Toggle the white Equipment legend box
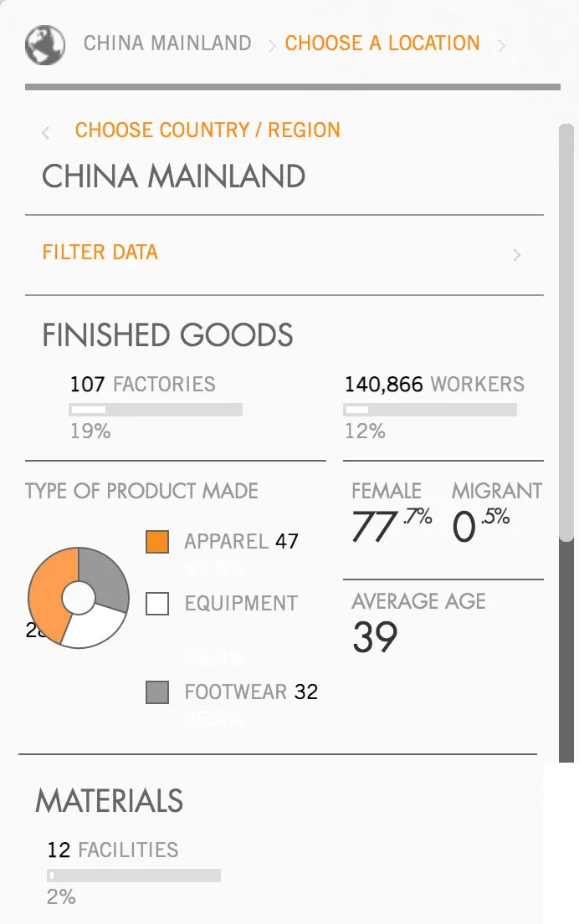Viewport: 579px width, 924px height. pos(157,604)
